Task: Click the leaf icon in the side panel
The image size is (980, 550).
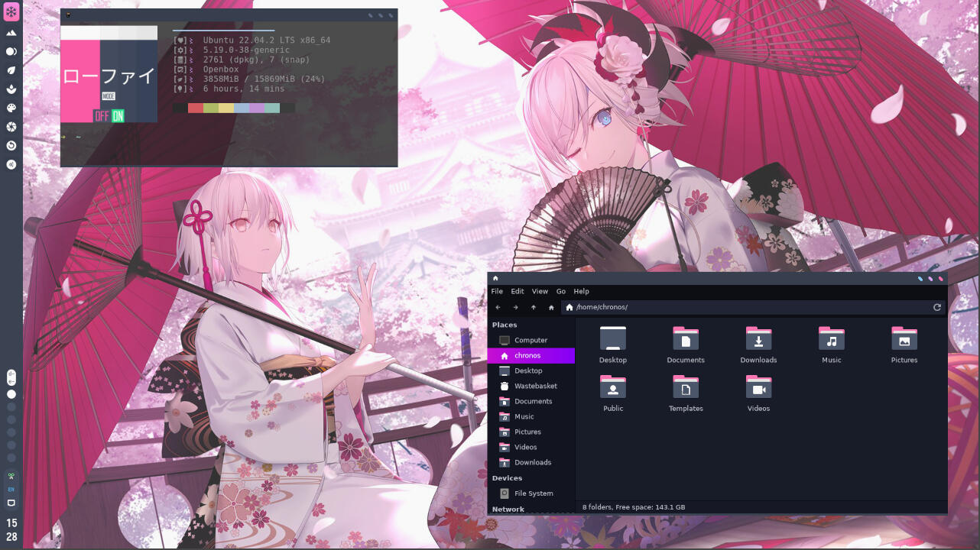Action: point(11,70)
